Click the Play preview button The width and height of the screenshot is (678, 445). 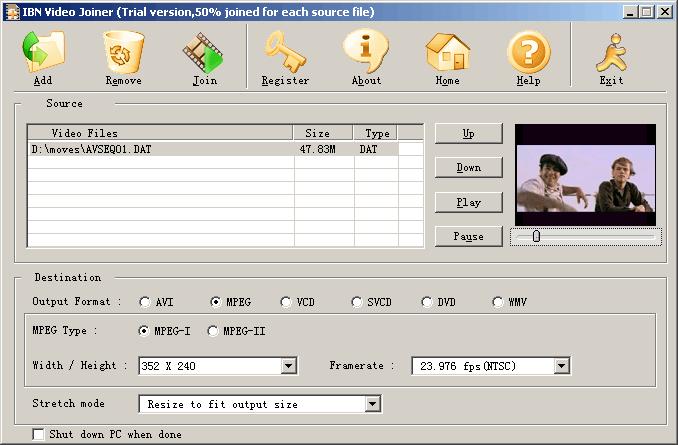pos(469,202)
